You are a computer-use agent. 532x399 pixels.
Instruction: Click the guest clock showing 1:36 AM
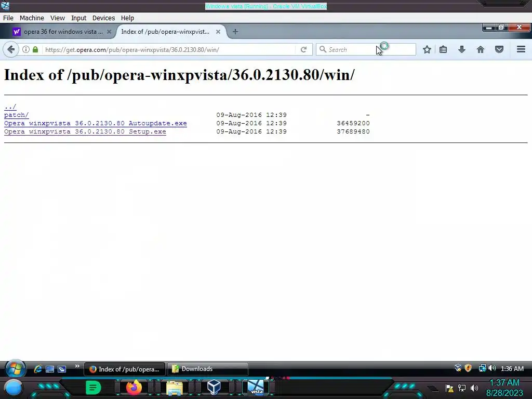[512, 368]
